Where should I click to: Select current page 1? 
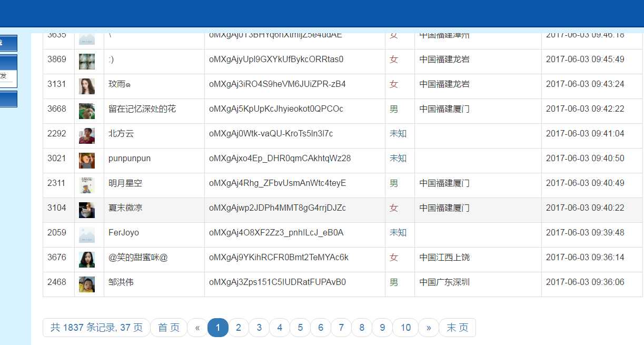click(218, 328)
